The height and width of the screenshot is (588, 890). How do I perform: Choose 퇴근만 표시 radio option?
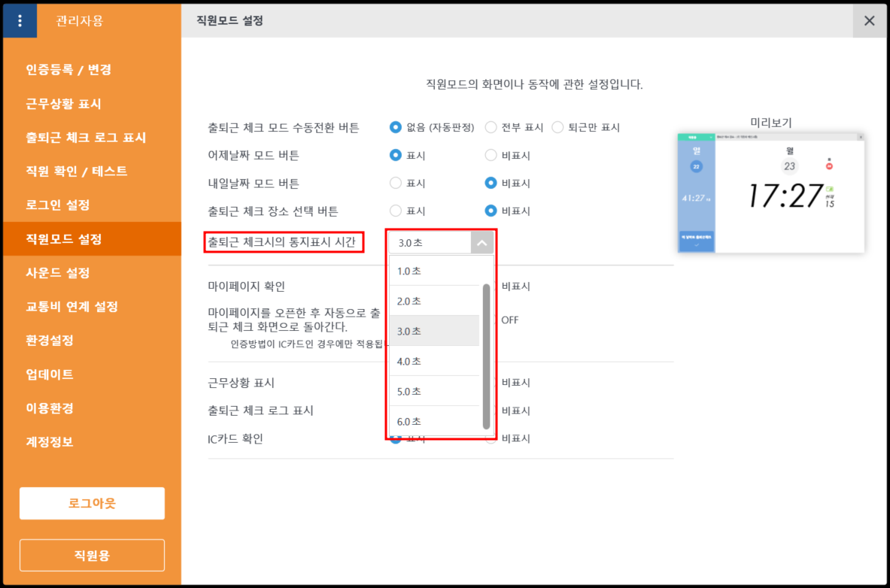pos(557,127)
